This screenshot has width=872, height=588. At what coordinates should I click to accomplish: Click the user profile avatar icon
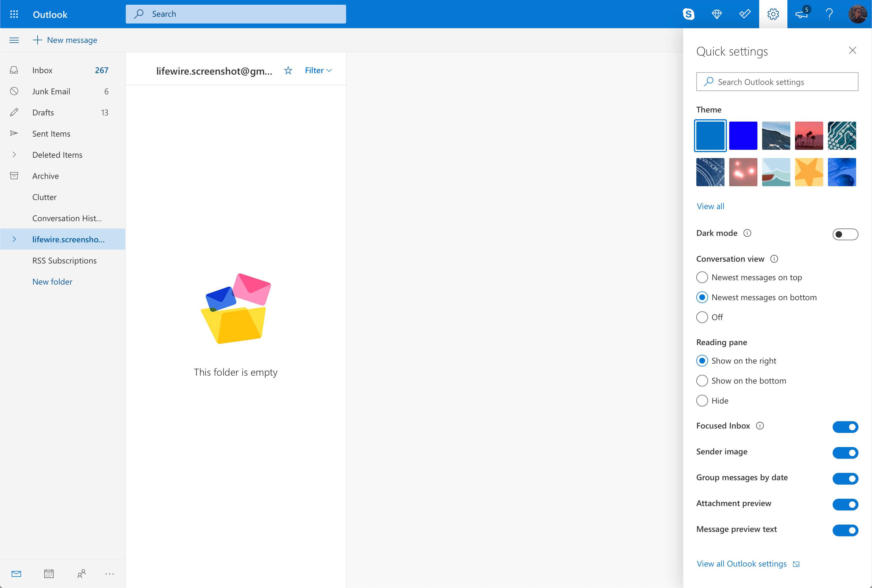tap(858, 14)
